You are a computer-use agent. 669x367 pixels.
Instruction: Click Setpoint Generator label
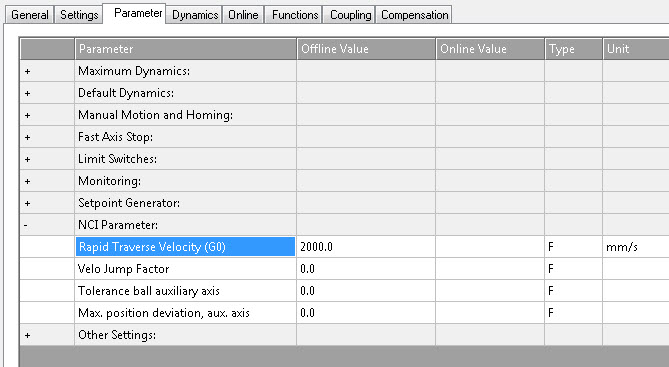pyautogui.click(x=129, y=203)
